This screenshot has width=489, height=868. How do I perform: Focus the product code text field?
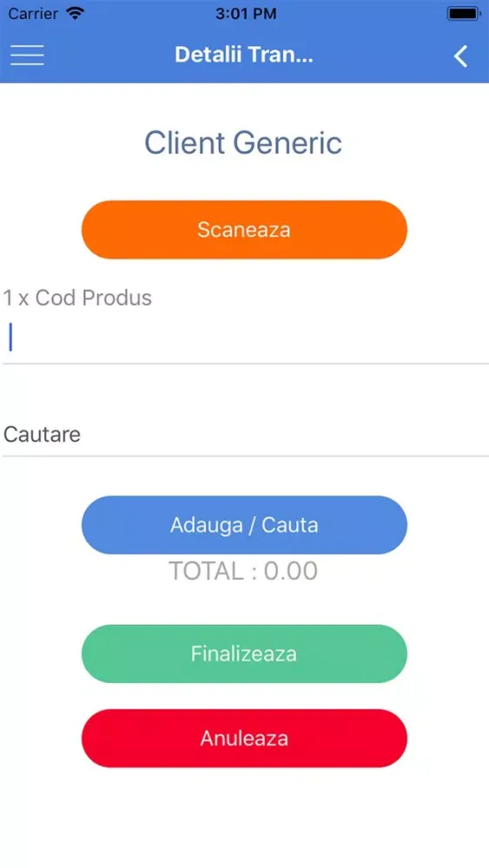point(244,337)
